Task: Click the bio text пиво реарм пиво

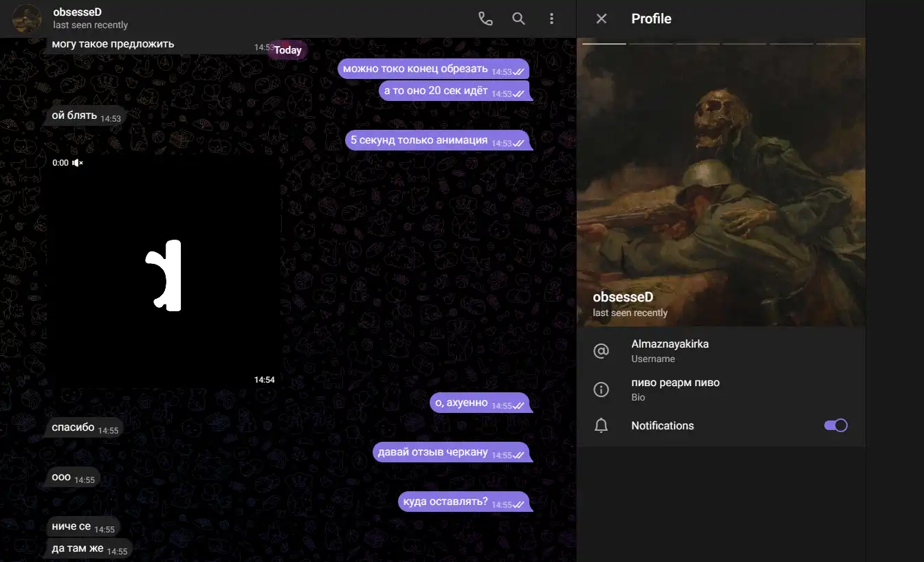Action: click(675, 383)
